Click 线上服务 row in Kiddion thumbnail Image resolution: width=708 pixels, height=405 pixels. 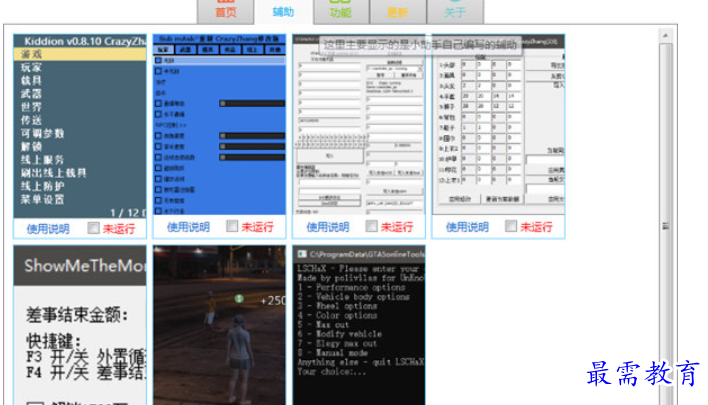tap(80, 160)
